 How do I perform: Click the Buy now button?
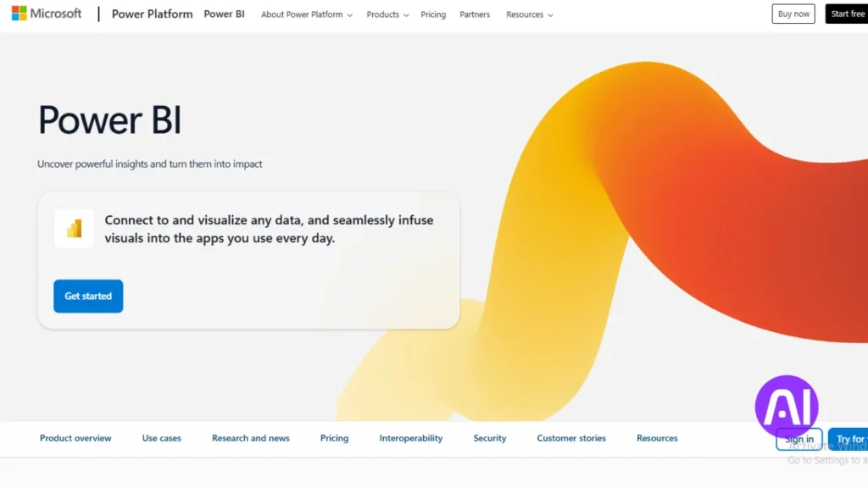793,13
